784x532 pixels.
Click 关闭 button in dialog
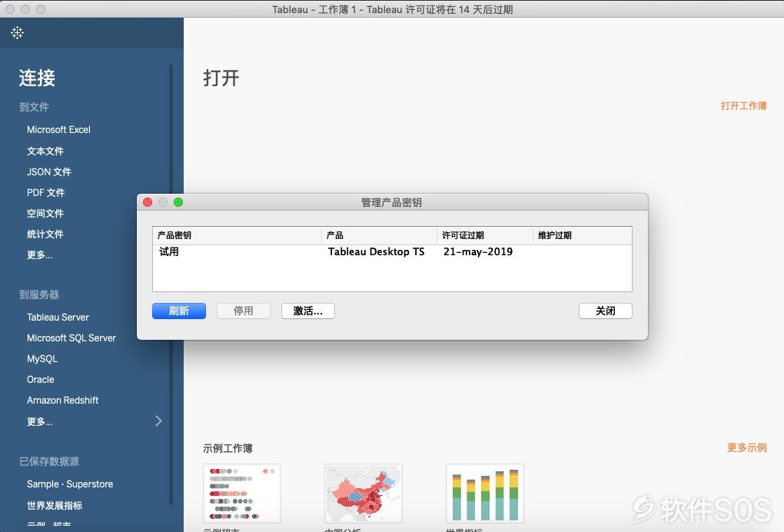click(x=606, y=311)
